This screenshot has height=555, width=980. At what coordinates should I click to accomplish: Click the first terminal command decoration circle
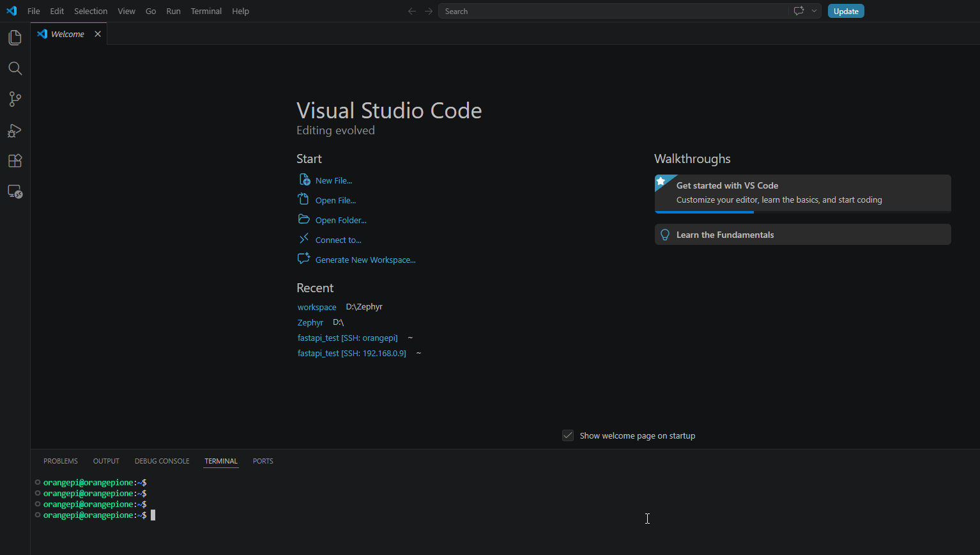point(38,482)
